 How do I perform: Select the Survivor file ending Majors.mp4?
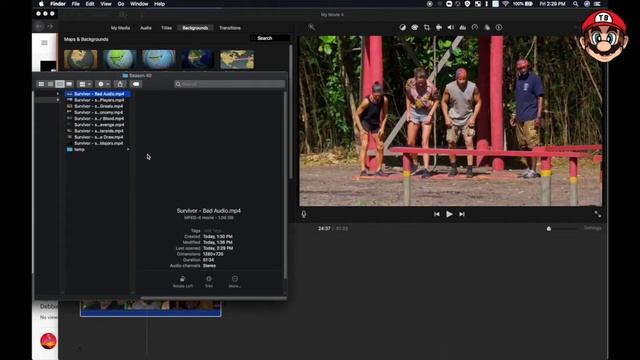coord(98,143)
